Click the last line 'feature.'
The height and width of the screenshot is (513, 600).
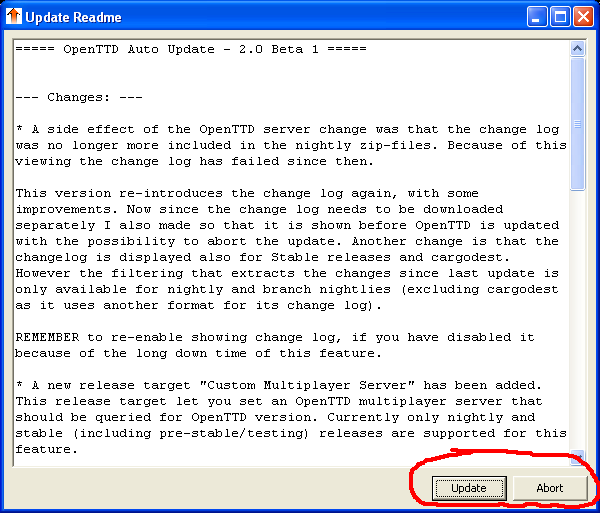click(x=47, y=449)
